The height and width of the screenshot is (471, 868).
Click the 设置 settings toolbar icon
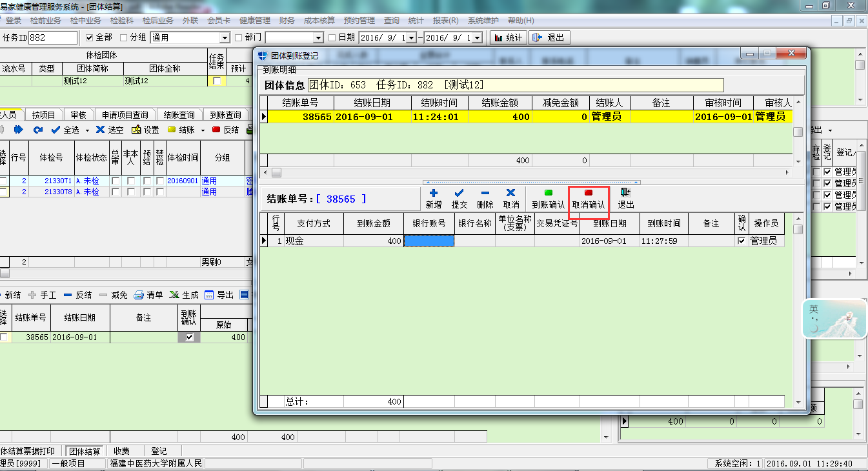tap(136, 130)
